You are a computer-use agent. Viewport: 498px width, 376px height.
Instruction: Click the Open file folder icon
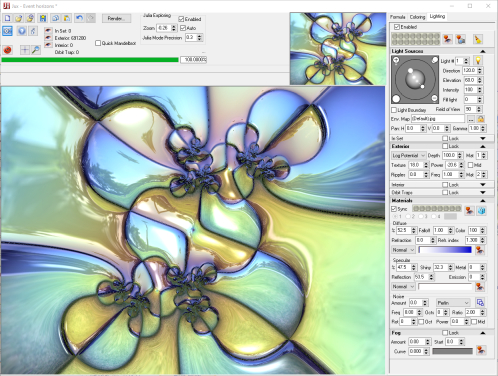pyautogui.click(x=19, y=18)
